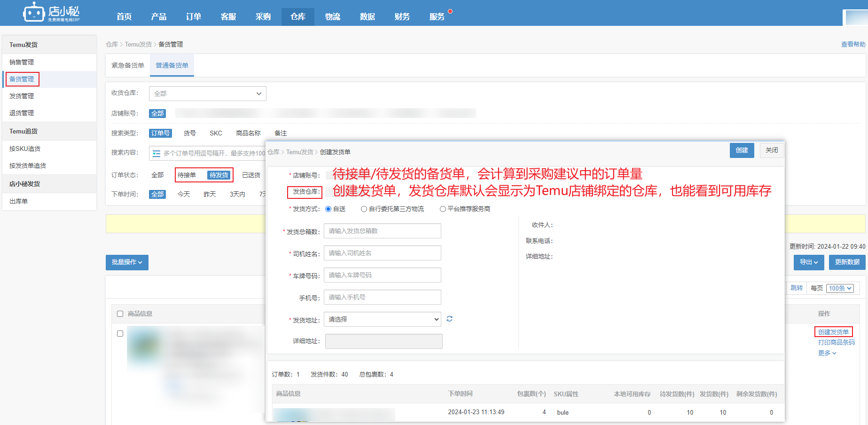This screenshot has height=425, width=868.
Task: Switch to the 普通备货单 tab
Action: click(x=172, y=65)
